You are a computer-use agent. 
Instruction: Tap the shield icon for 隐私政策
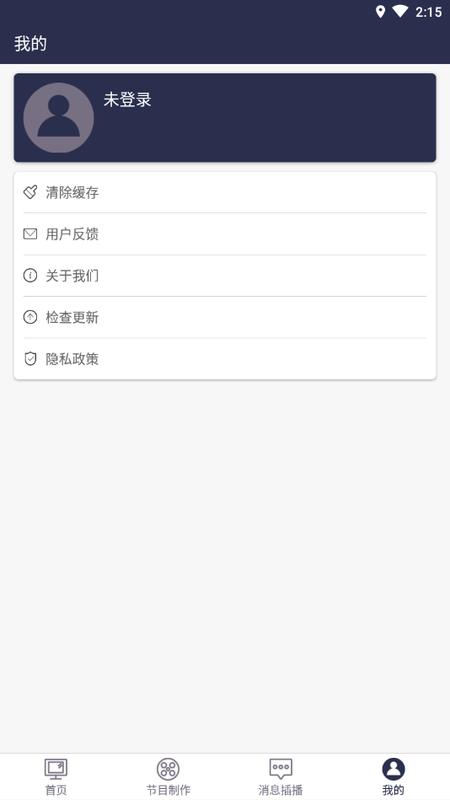[x=30, y=359]
